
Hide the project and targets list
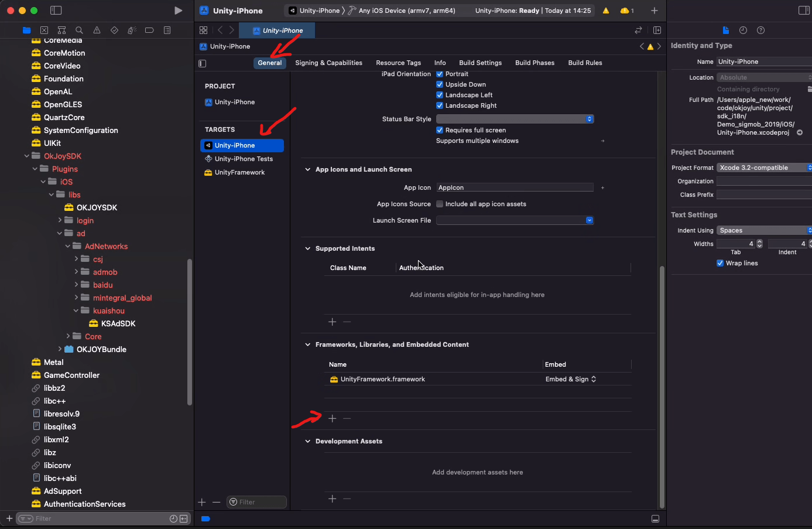[203, 63]
